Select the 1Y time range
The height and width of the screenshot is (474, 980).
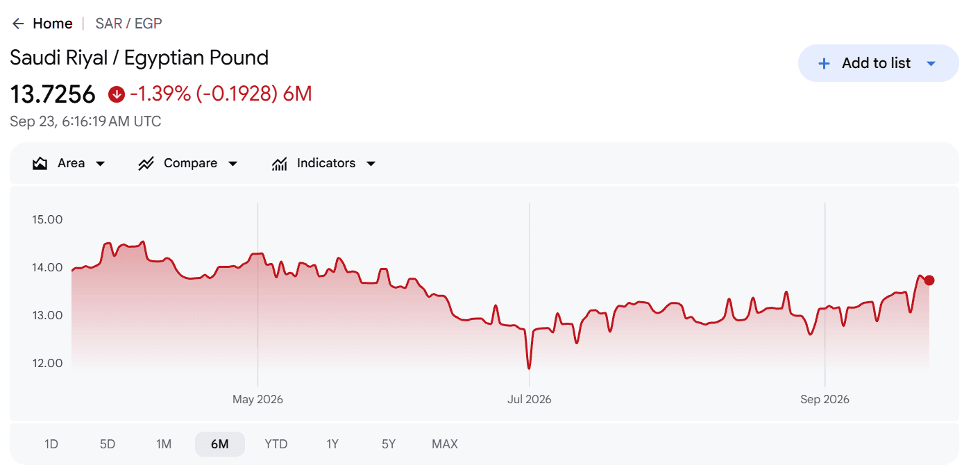point(332,444)
